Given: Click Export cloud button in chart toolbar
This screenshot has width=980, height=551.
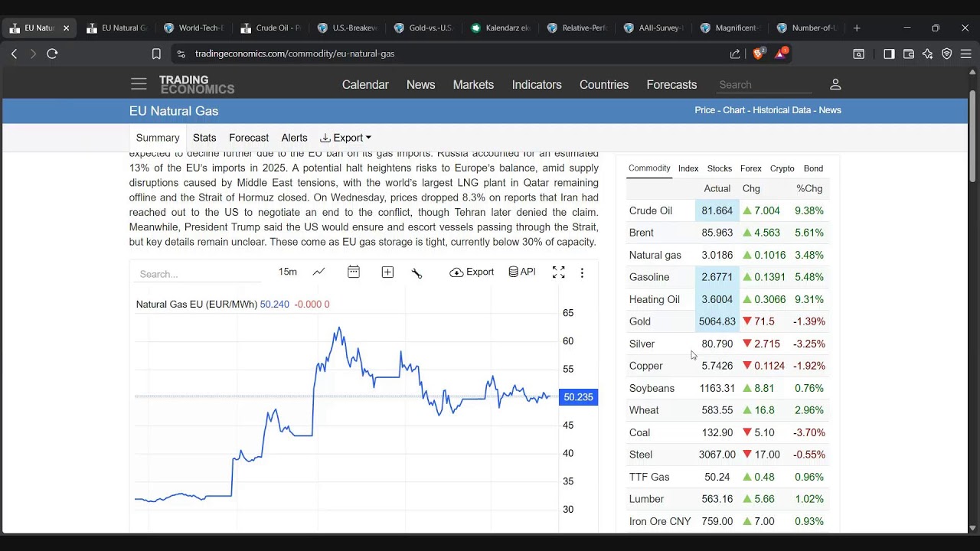Looking at the screenshot, I should (x=472, y=272).
